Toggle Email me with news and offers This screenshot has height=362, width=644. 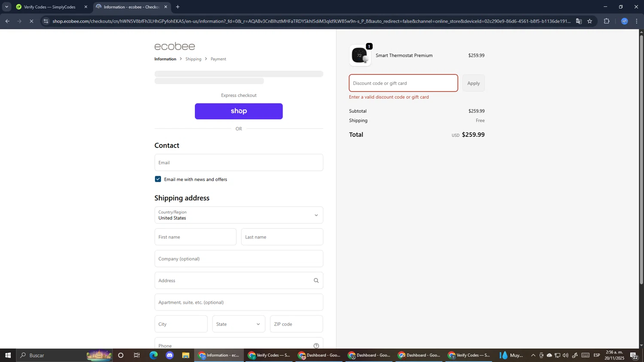tap(158, 179)
